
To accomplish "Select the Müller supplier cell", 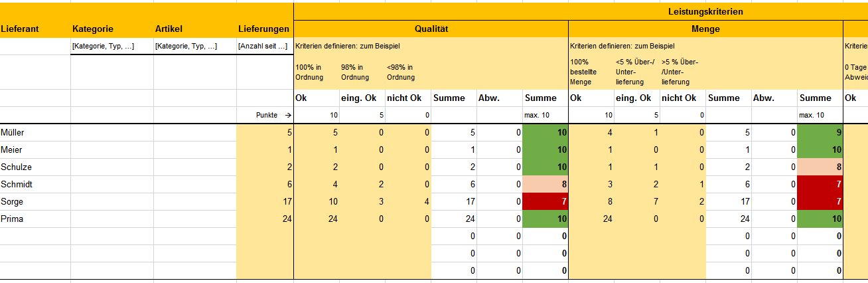I will [x=35, y=133].
